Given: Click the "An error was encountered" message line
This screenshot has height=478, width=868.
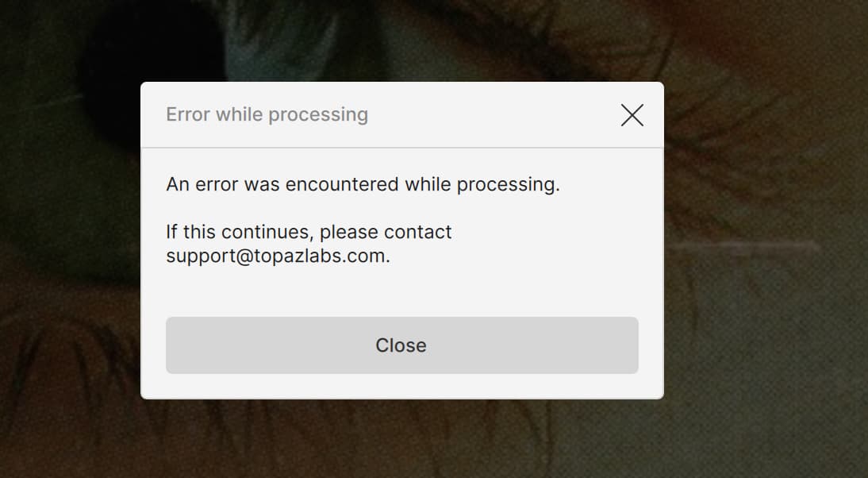Looking at the screenshot, I should [x=363, y=184].
